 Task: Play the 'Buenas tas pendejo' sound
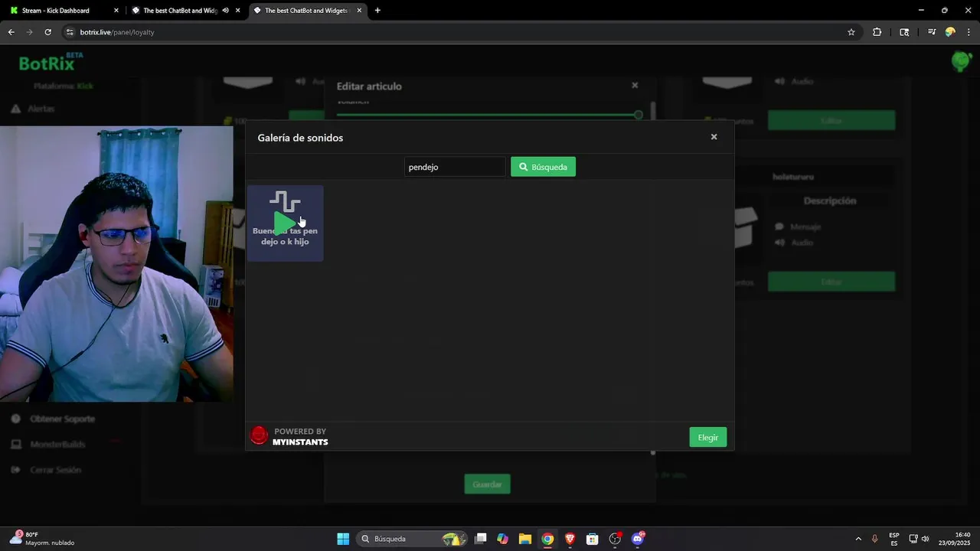285,223
